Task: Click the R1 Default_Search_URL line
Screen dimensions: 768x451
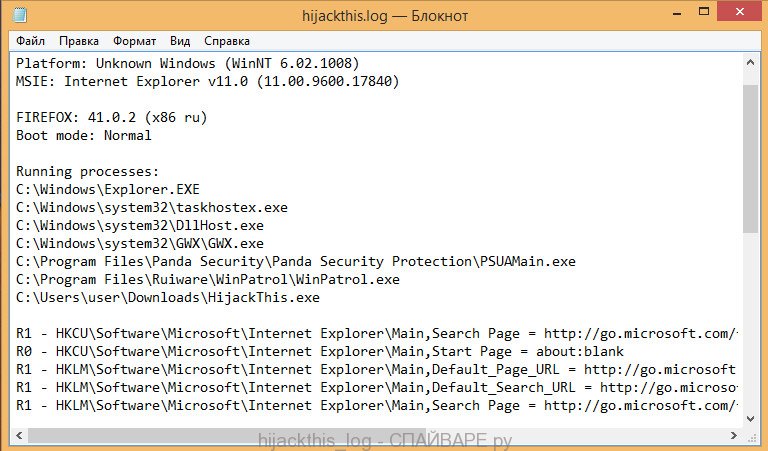Action: 376,388
